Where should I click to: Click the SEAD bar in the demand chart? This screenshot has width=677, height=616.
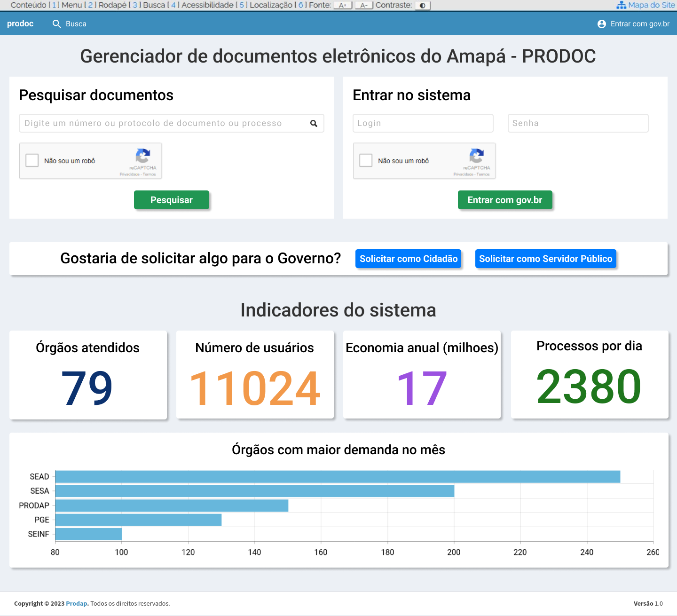point(337,476)
